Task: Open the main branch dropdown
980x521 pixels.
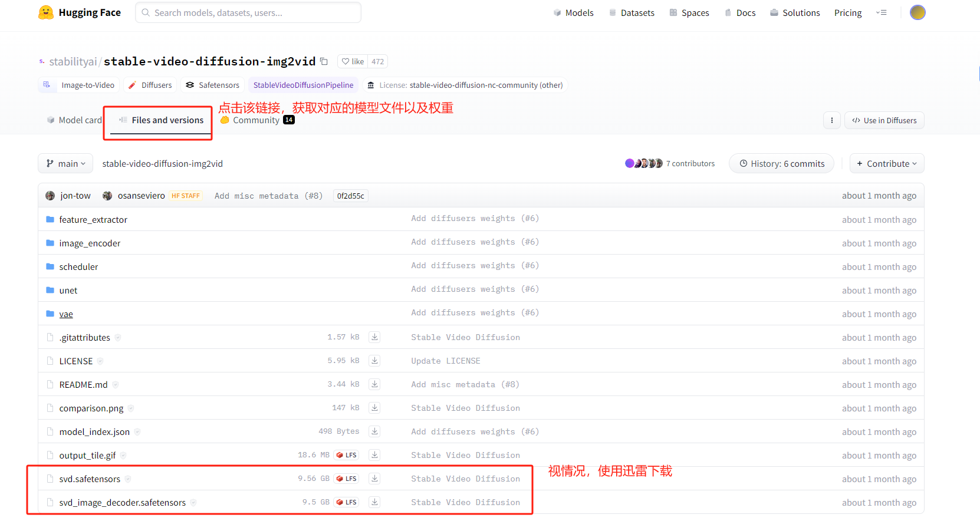Action: pyautogui.click(x=65, y=163)
